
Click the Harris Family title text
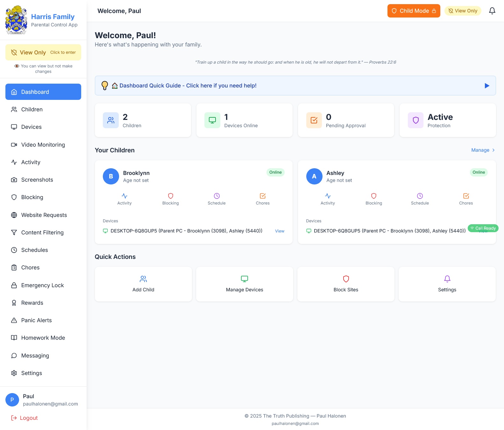coord(53,17)
